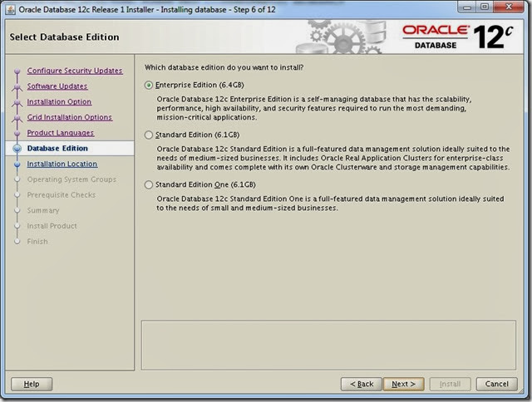Cancel the installation

[x=497, y=384]
